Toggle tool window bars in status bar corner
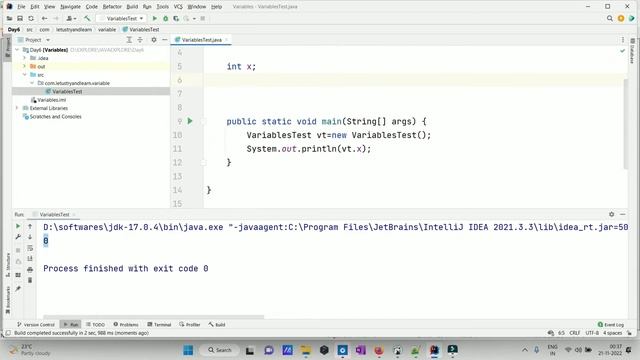The image size is (640, 360). (x=8, y=333)
